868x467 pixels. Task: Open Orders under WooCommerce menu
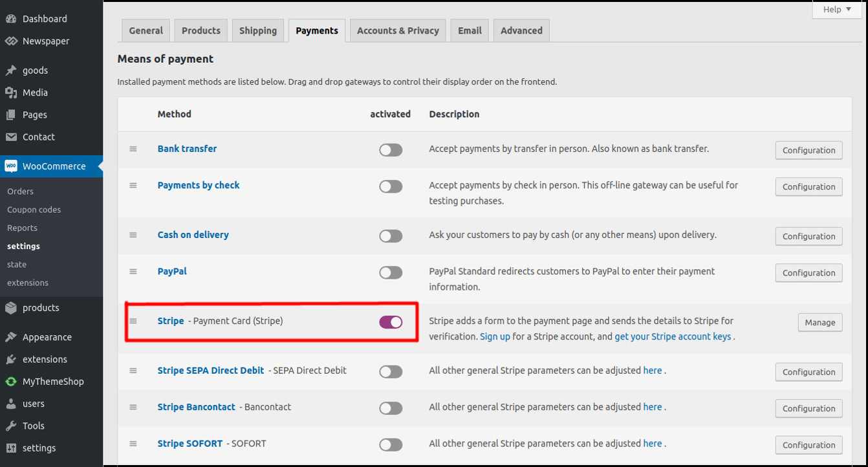click(20, 191)
